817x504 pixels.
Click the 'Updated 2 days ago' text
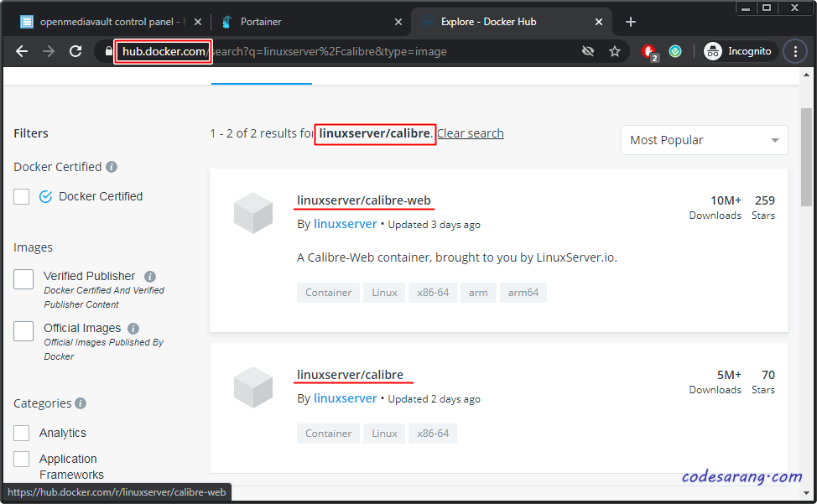click(x=434, y=399)
